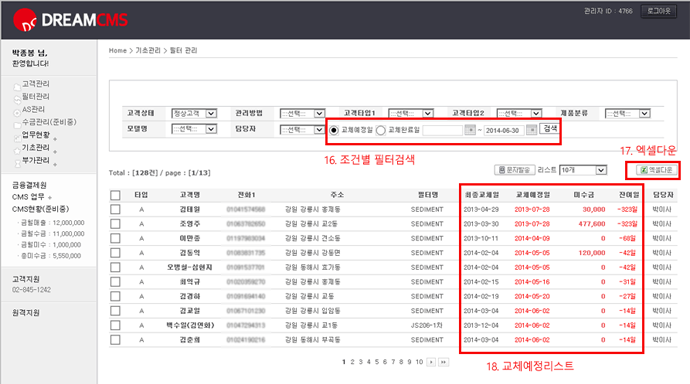This screenshot has height=384, width=690.
Task: Open the 고객타입1 dropdown
Action: click(411, 113)
